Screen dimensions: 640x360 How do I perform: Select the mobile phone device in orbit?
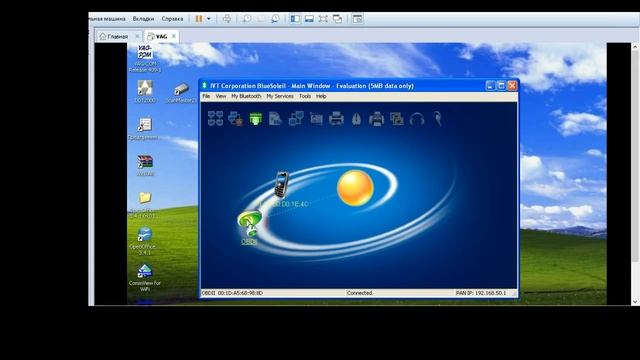[282, 185]
